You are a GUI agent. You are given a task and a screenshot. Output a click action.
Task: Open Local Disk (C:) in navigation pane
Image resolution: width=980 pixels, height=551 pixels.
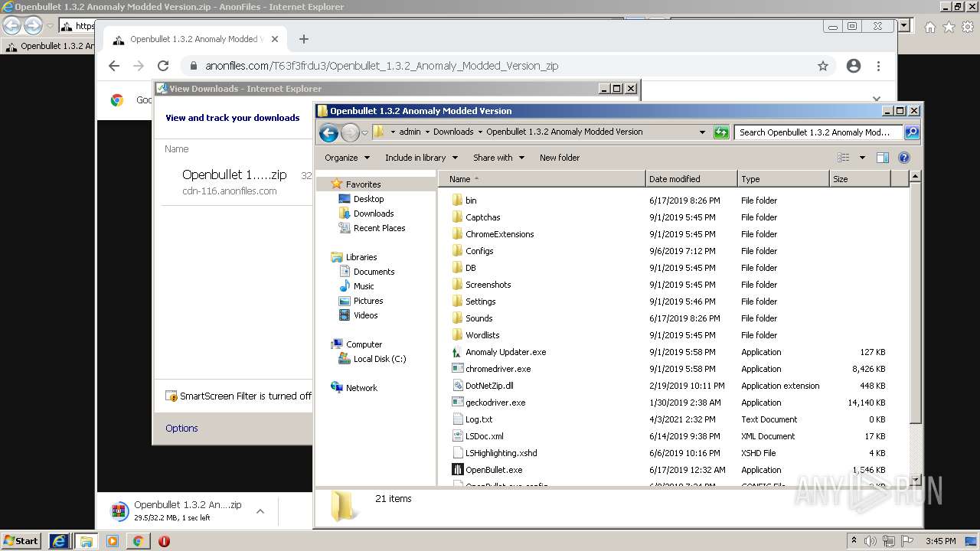(x=379, y=359)
